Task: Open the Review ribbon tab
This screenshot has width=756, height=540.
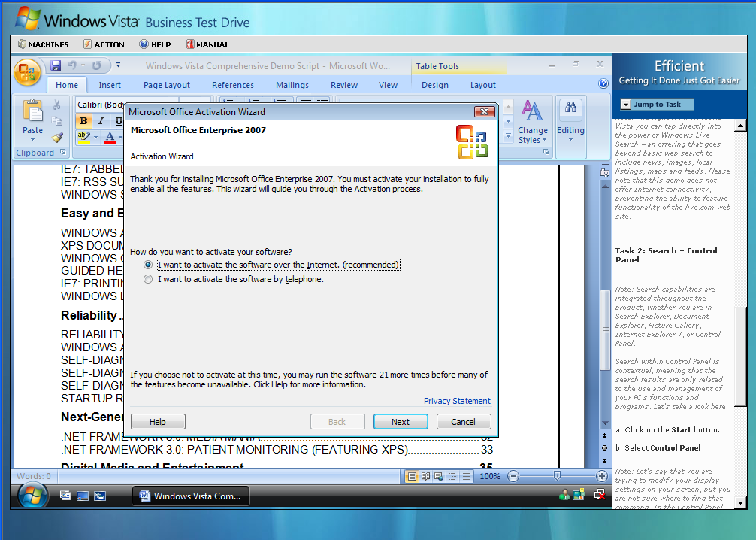Action: (x=344, y=85)
